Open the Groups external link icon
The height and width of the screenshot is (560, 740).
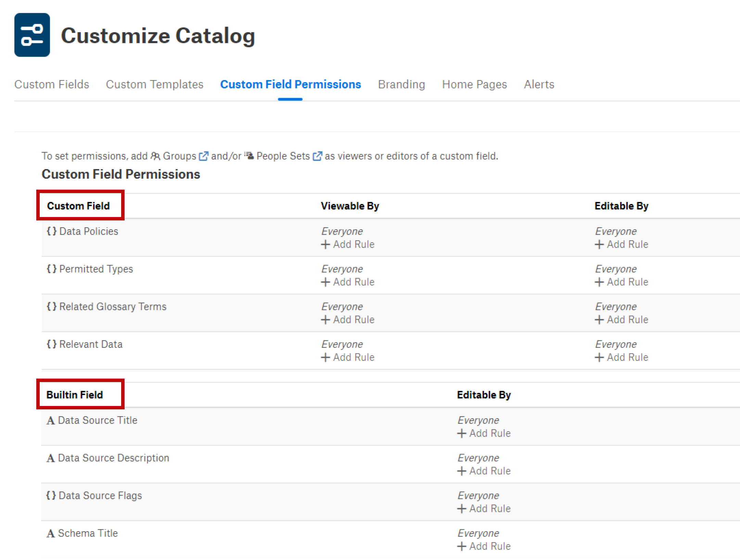pos(204,156)
